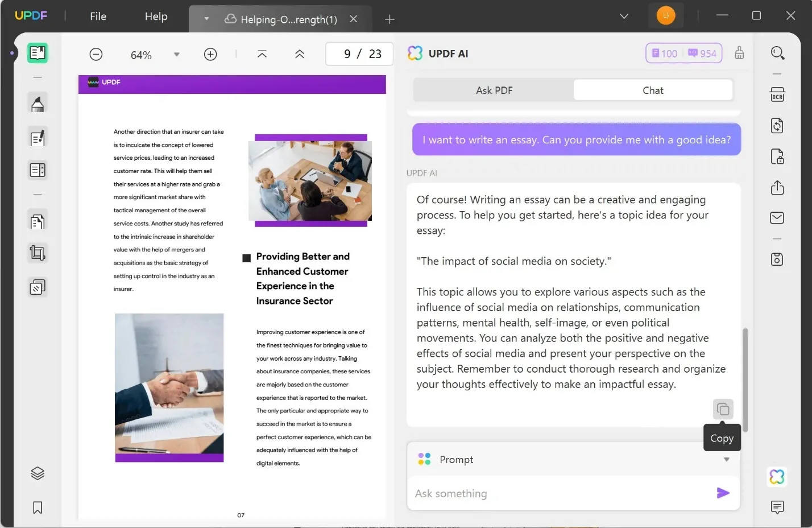
Task: Expand the Prompt dropdown arrow
Action: [x=726, y=459]
